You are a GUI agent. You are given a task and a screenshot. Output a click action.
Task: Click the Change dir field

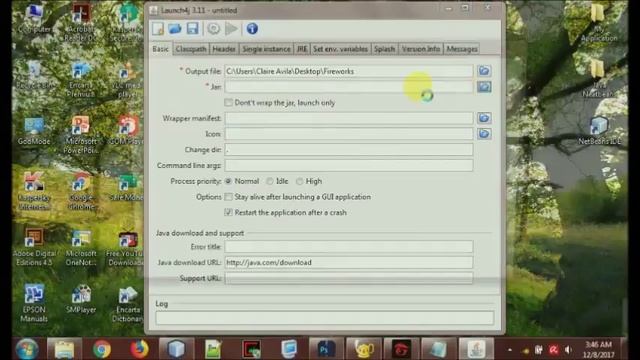[x=349, y=149]
